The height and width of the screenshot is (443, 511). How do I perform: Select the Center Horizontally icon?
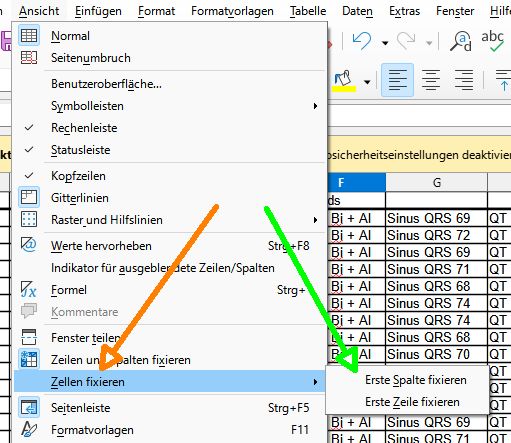(431, 80)
